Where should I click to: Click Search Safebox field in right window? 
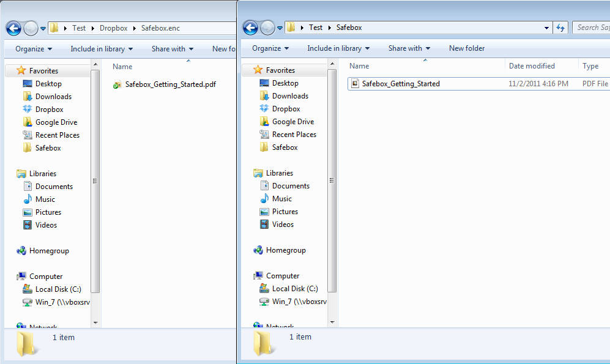[591, 28]
